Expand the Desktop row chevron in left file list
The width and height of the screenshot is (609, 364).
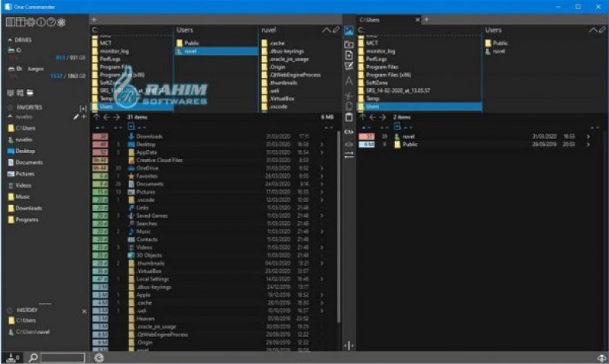322,145
